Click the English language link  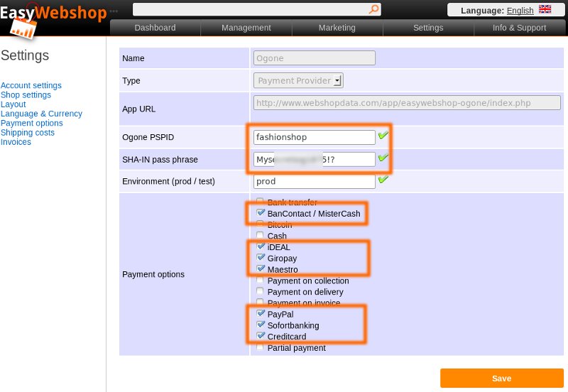(520, 11)
